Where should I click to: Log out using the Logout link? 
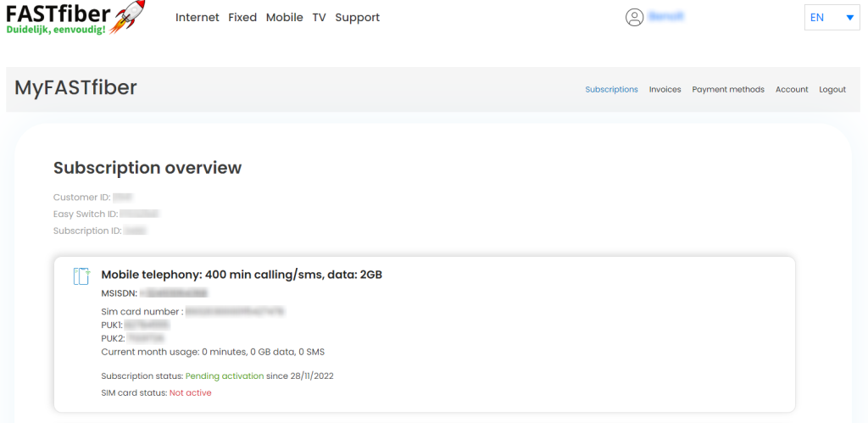tap(832, 89)
